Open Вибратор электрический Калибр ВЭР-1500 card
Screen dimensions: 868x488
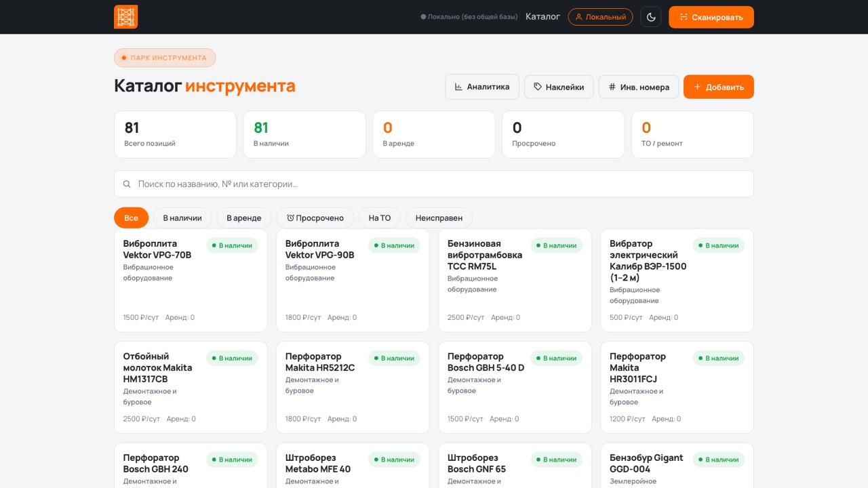677,281
